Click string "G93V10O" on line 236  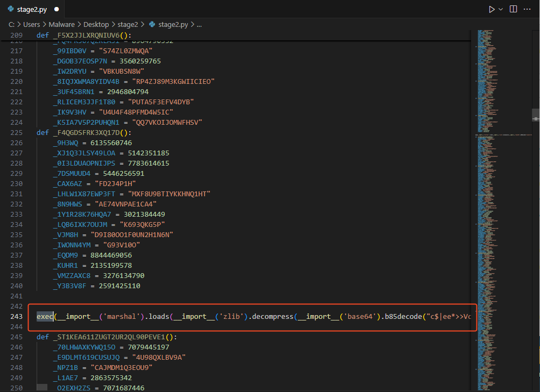click(x=122, y=245)
